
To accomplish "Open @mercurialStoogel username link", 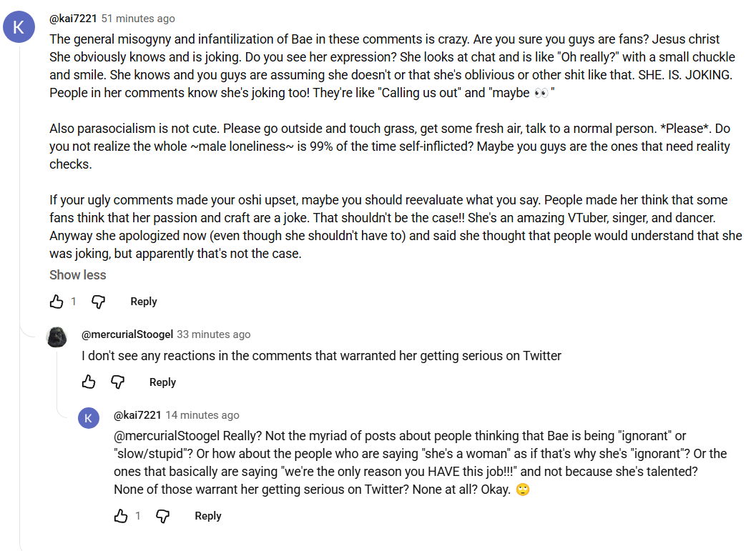I will tap(127, 334).
